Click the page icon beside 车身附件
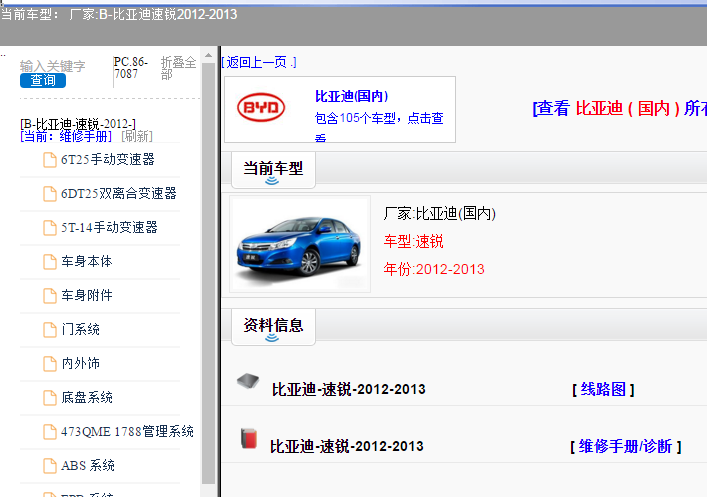 pos(50,296)
